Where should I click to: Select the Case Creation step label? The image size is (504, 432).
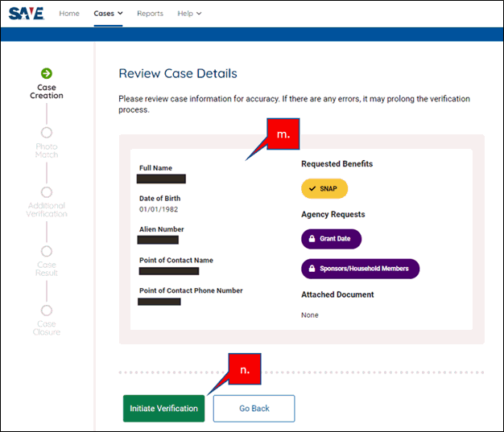47,92
